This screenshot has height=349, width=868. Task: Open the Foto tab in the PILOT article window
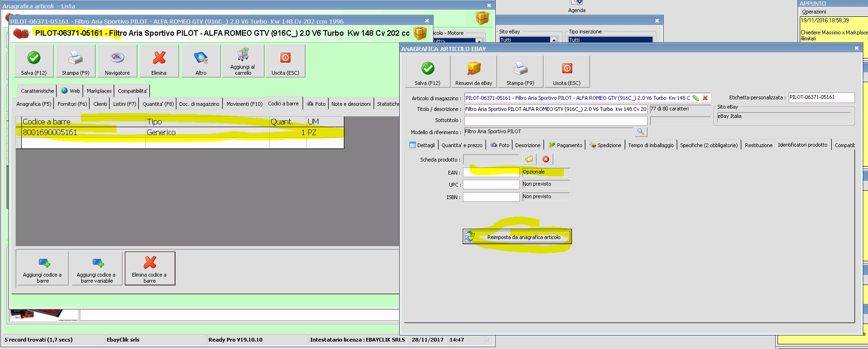pyautogui.click(x=316, y=104)
